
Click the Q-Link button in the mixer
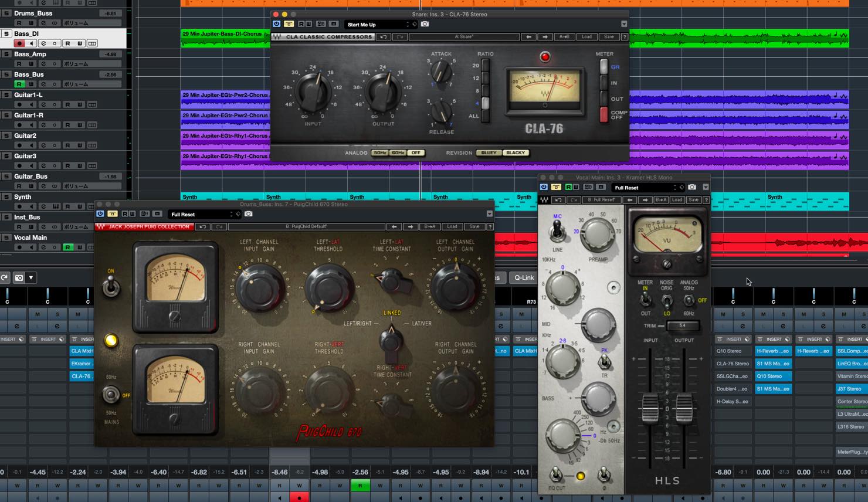[524, 278]
